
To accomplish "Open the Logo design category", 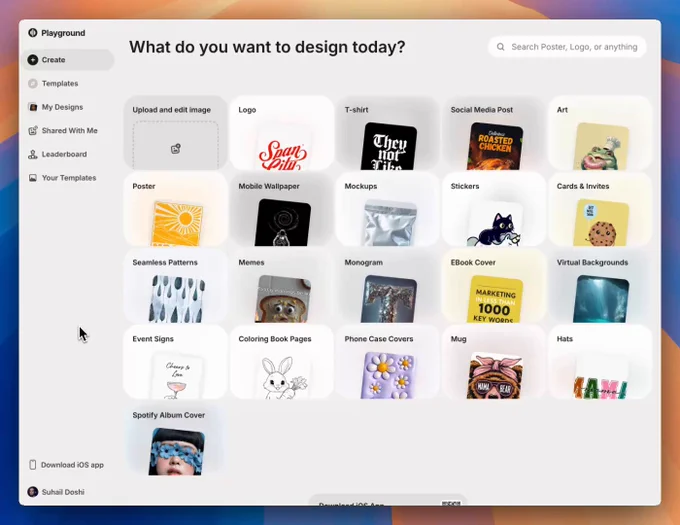I will [282, 133].
